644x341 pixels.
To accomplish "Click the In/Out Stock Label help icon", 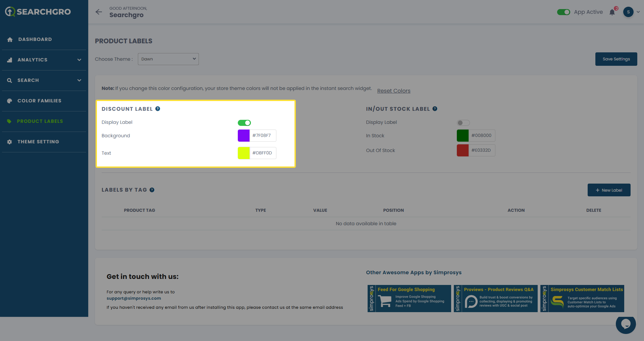I will pos(435,109).
